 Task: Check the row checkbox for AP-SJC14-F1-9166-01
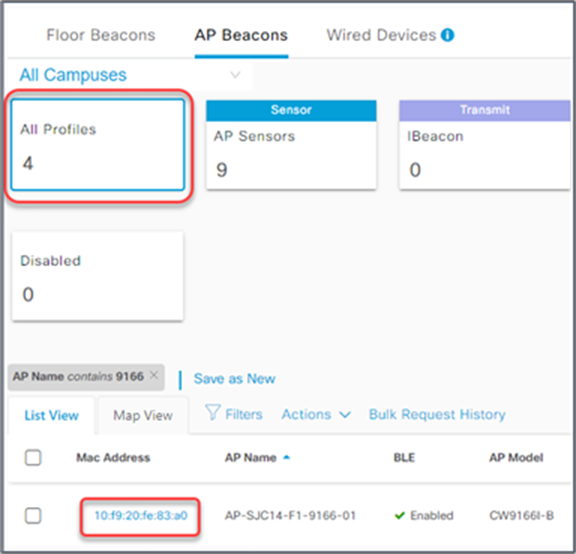coord(33,516)
